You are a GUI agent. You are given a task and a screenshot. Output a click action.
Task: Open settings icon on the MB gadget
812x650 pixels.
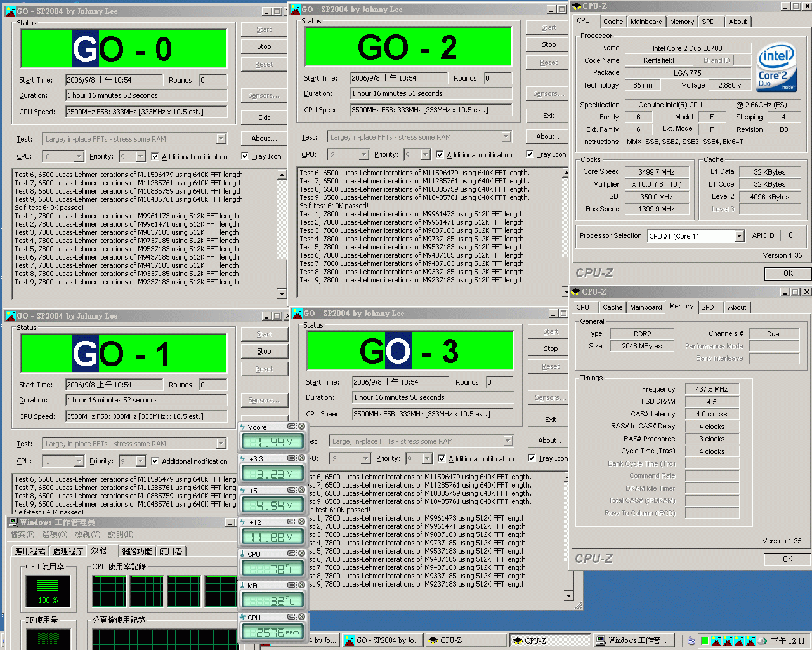click(x=292, y=585)
